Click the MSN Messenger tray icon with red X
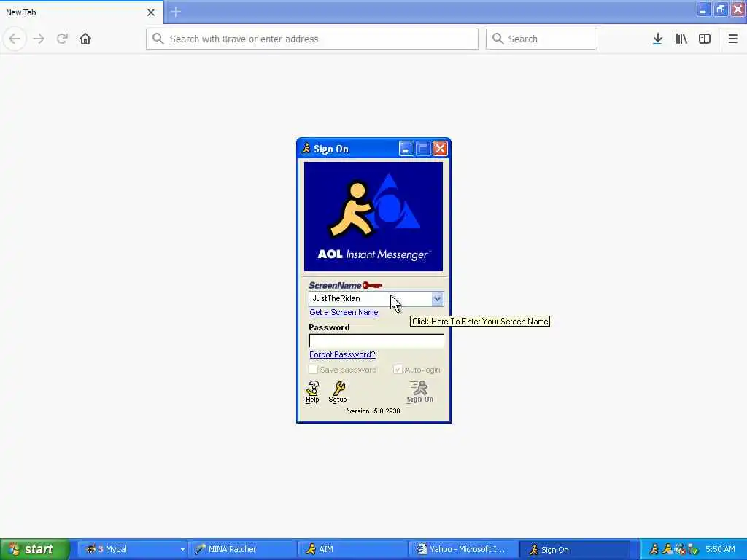 pyautogui.click(x=680, y=549)
